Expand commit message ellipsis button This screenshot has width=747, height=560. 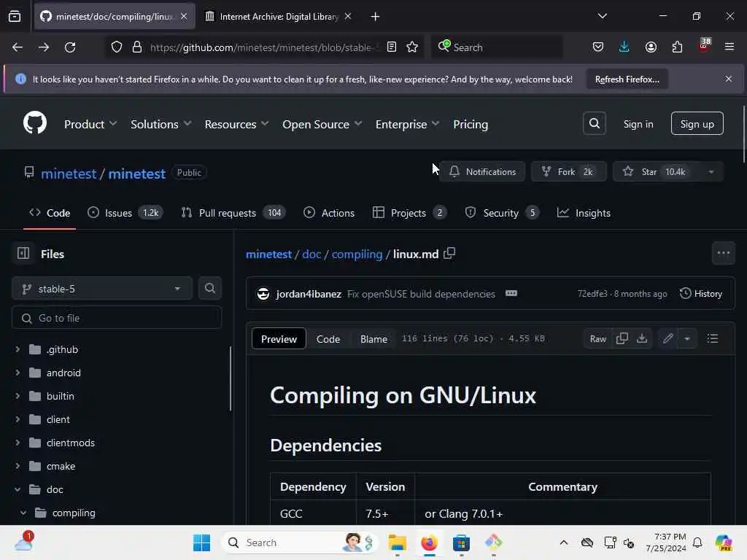tap(511, 293)
